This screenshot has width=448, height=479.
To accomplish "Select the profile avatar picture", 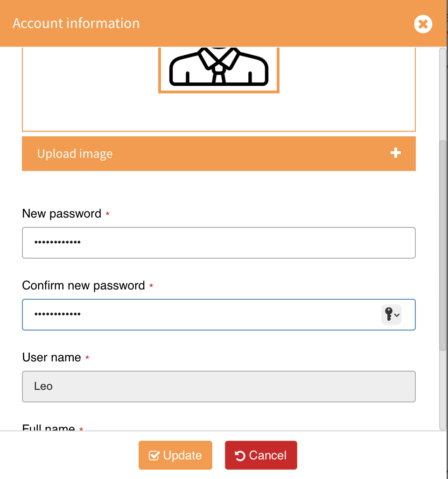I will pos(218,68).
